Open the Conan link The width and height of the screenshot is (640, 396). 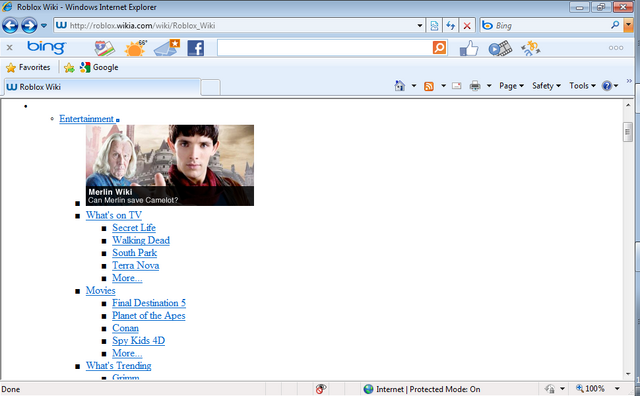[125, 328]
